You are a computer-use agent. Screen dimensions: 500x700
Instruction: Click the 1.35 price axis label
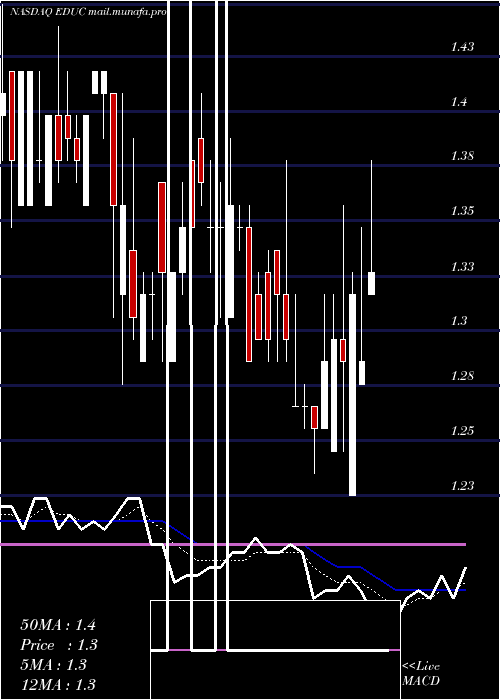(462, 211)
